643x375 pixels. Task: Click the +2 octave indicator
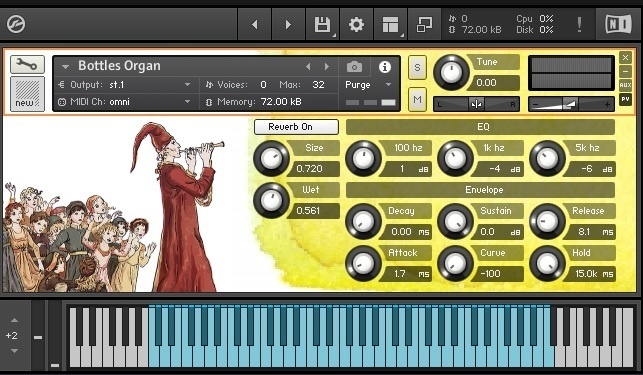[x=12, y=336]
